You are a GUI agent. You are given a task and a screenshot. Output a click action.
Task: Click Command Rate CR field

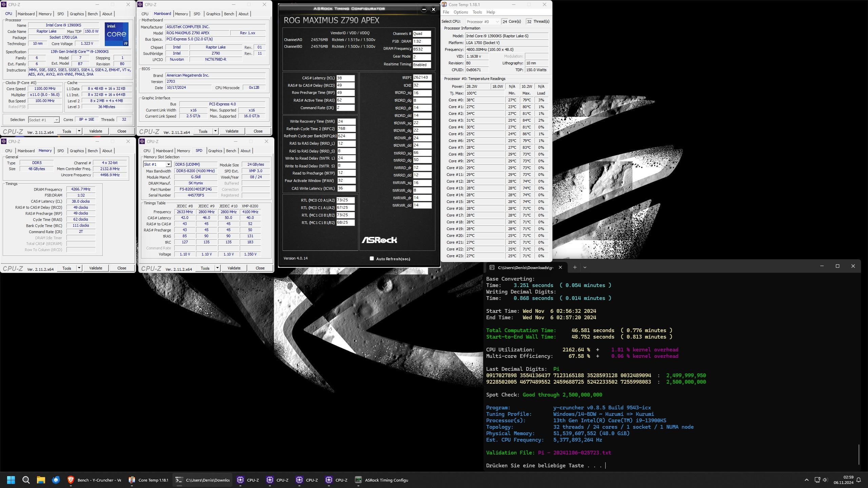pyautogui.click(x=346, y=108)
